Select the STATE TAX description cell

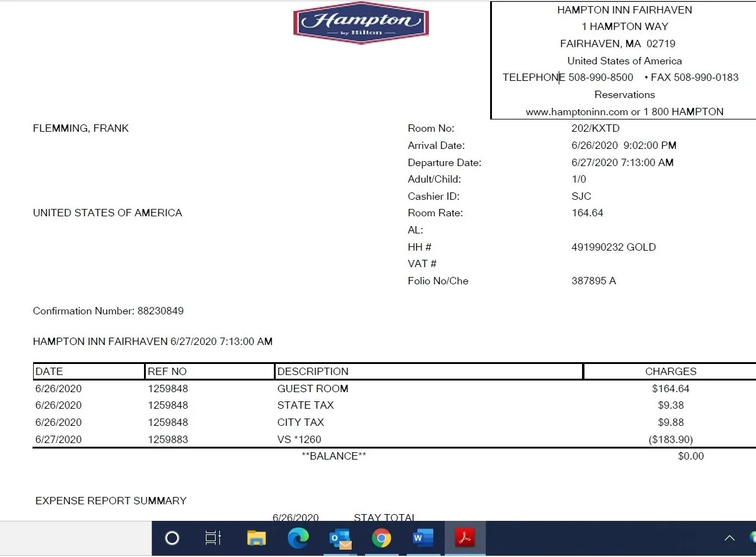[x=306, y=405]
